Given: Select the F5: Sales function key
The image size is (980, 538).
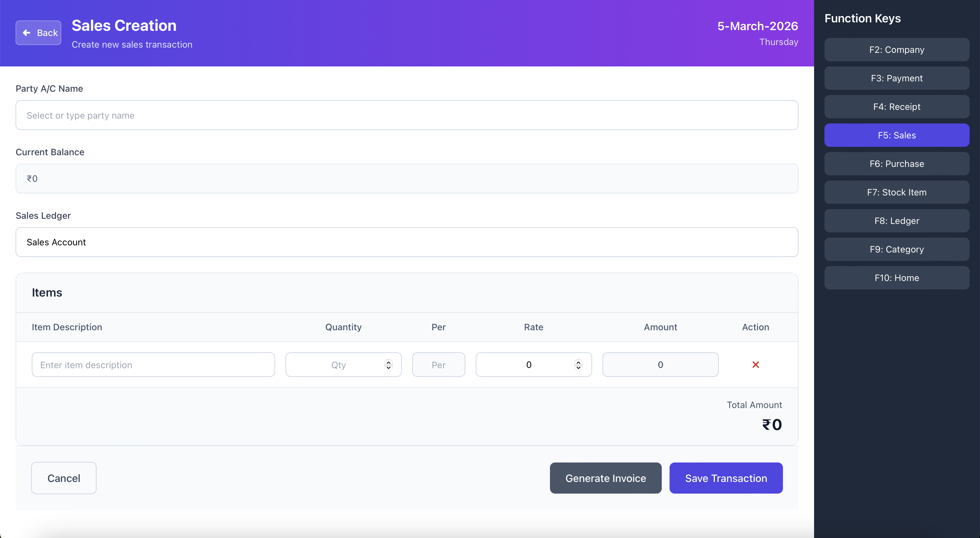Looking at the screenshot, I should 896,135.
